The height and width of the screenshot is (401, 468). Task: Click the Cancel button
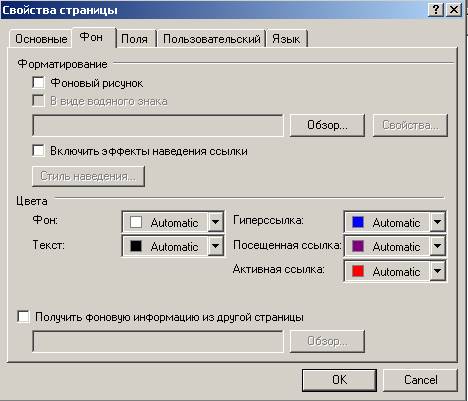(420, 380)
